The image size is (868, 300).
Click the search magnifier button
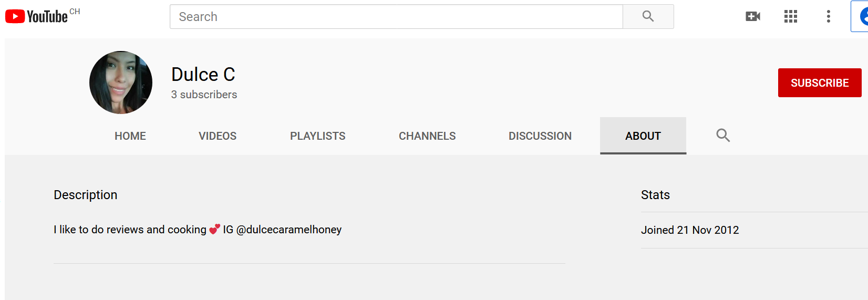pyautogui.click(x=648, y=17)
